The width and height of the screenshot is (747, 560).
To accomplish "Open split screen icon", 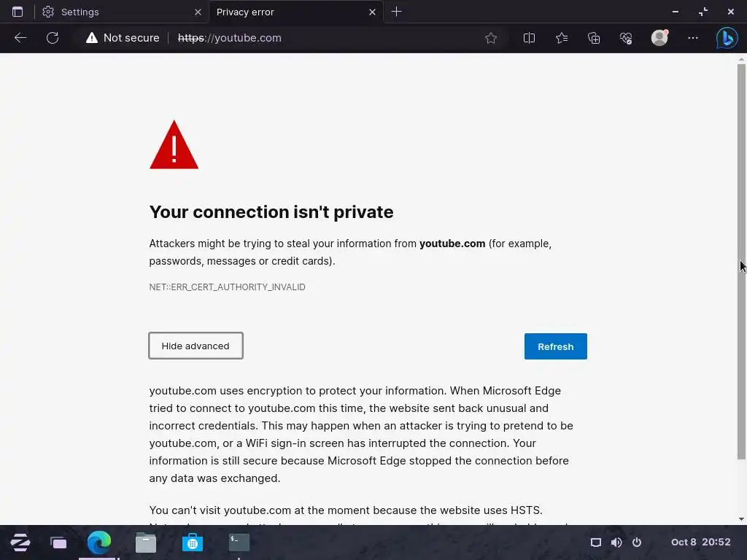I will [x=529, y=38].
